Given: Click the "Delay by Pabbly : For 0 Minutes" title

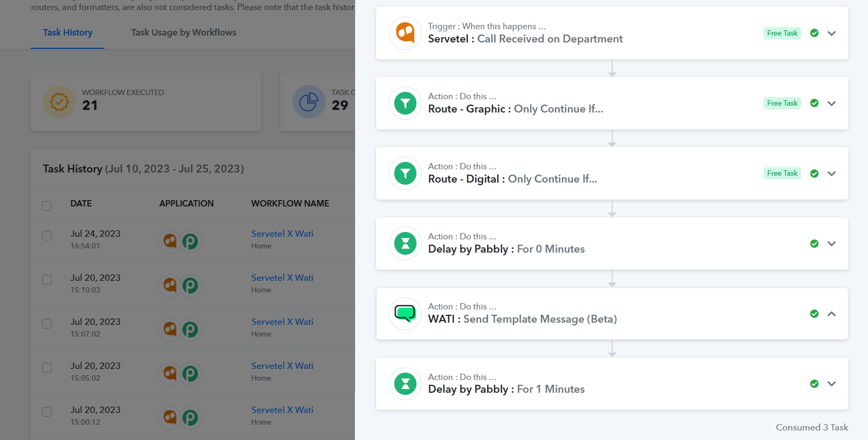Looking at the screenshot, I should 506,249.
